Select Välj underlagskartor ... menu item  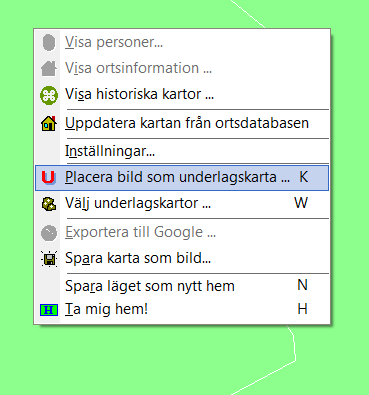(x=182, y=204)
